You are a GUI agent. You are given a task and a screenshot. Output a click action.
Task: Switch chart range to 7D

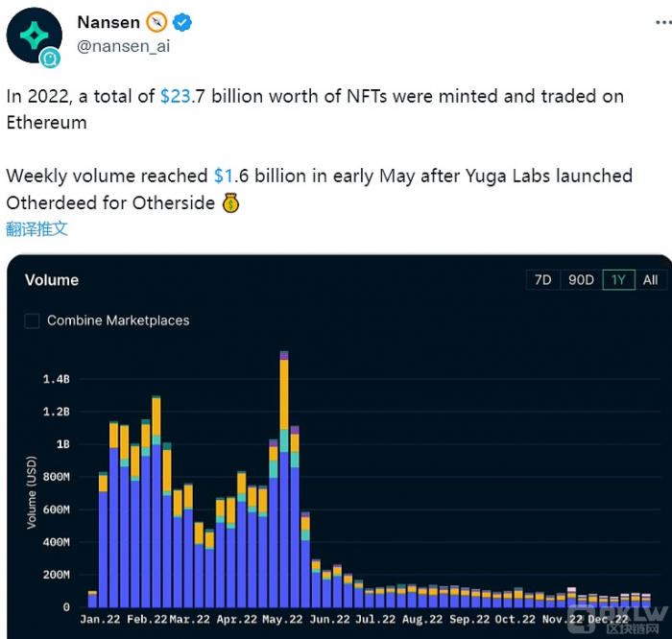[543, 280]
